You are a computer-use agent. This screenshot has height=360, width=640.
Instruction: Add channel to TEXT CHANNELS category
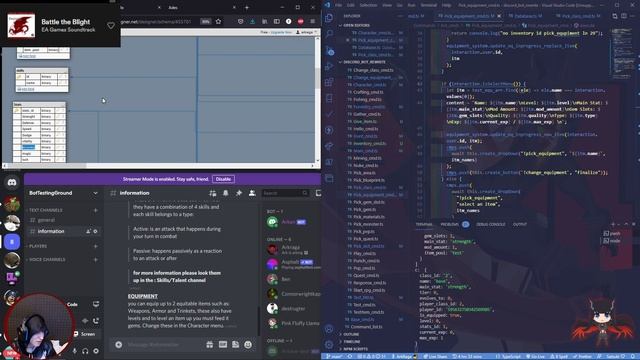point(96,210)
